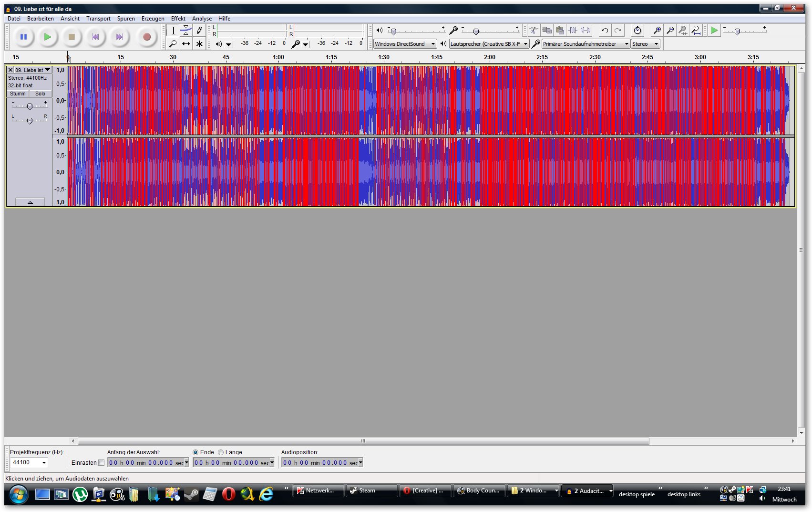Stop playback with the Stop button
Viewport: 812px width, 512px height.
(x=72, y=37)
